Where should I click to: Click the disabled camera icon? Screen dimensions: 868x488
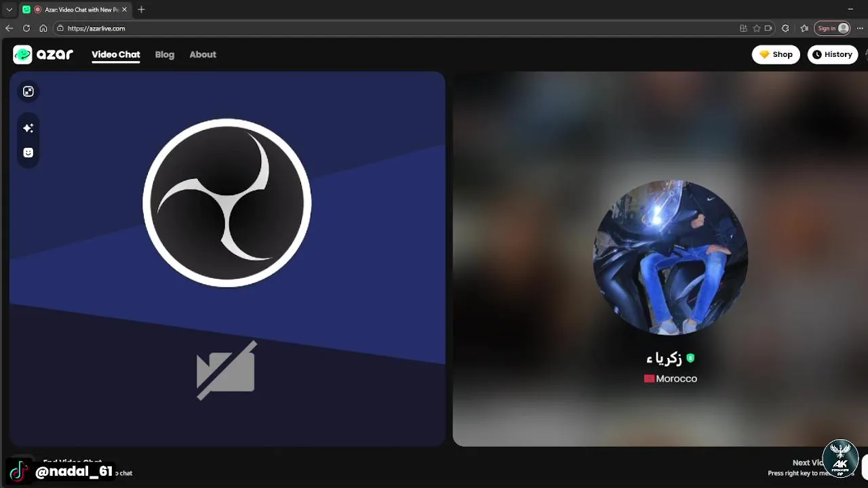(226, 370)
